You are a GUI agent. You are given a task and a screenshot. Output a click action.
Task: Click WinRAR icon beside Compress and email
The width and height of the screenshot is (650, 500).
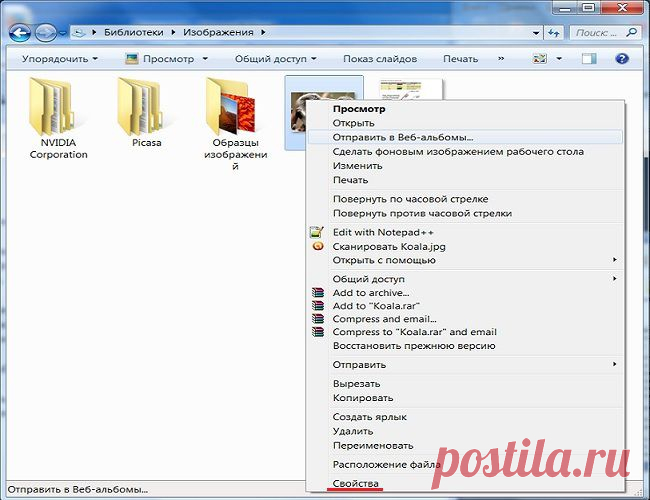(318, 319)
